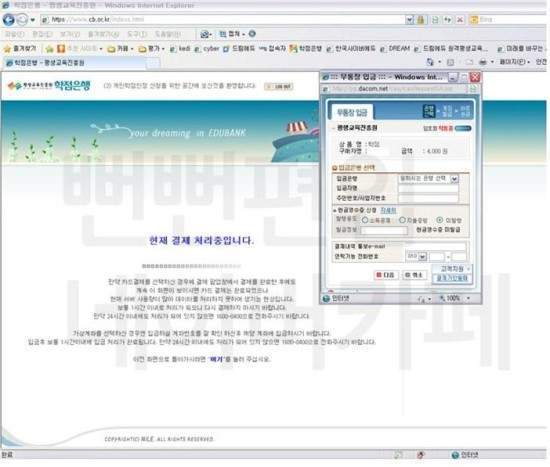Open the 입금은행 bank selection dropdown

(429, 179)
